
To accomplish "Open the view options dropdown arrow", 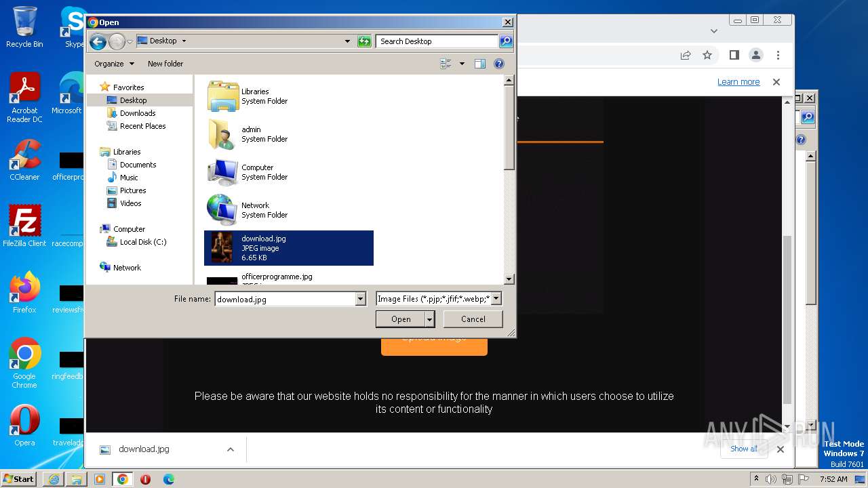I will click(462, 64).
